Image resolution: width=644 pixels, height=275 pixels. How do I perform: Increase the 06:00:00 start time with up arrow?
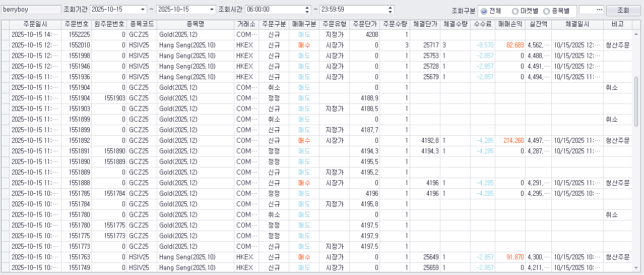click(x=307, y=8)
